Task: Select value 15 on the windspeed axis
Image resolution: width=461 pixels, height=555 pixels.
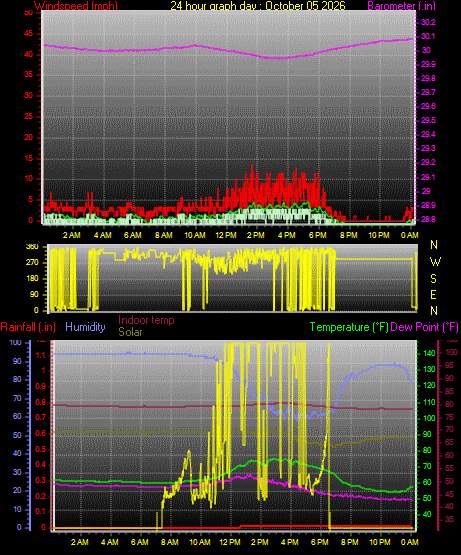Action: pos(28,158)
